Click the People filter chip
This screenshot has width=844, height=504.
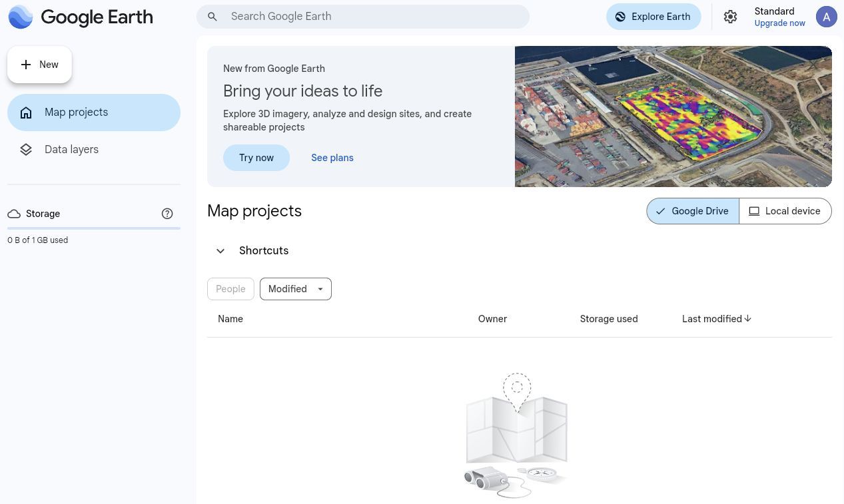(230, 289)
